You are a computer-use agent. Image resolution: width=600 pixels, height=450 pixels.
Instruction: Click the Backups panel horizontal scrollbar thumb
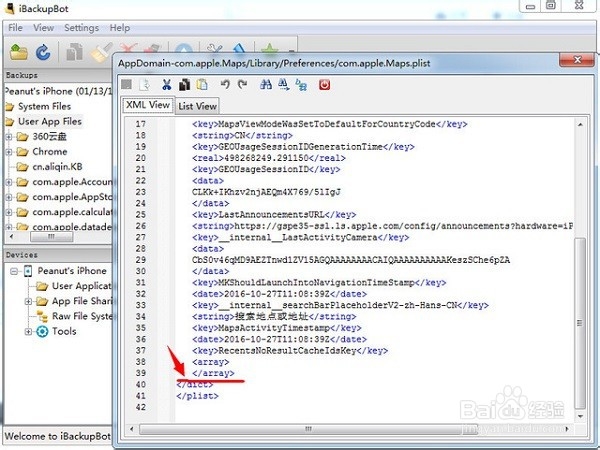point(51,237)
